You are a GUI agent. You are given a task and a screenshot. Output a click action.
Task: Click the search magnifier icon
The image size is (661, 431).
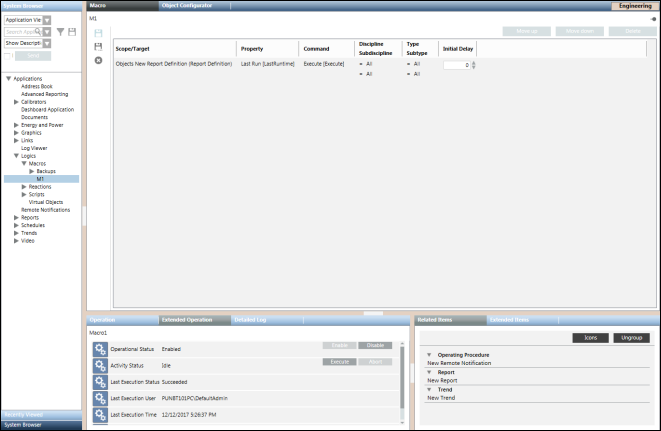coord(38,32)
